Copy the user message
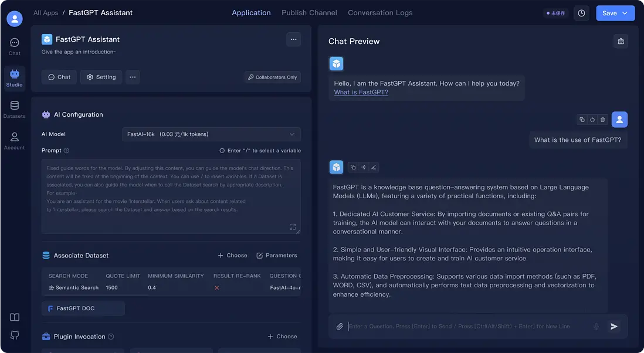The width and height of the screenshot is (644, 353). tap(582, 120)
